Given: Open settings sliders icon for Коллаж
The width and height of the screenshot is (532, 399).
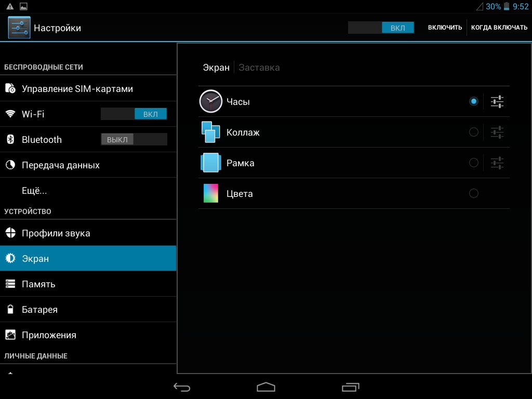Looking at the screenshot, I should [497, 132].
